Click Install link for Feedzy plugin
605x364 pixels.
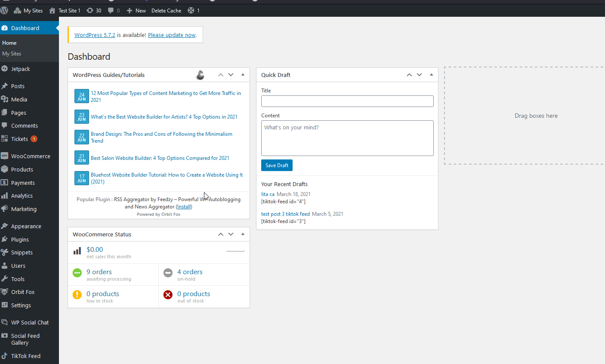tap(184, 207)
